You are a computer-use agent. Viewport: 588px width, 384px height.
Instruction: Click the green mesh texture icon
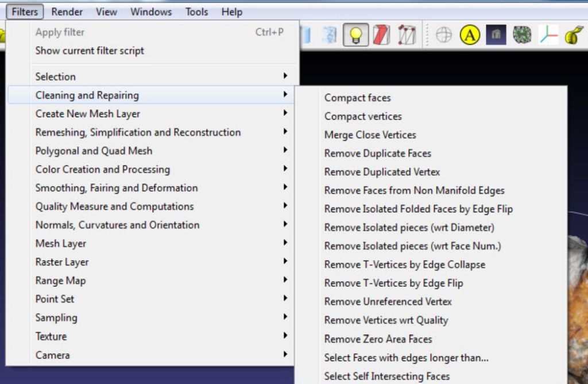pyautogui.click(x=522, y=35)
